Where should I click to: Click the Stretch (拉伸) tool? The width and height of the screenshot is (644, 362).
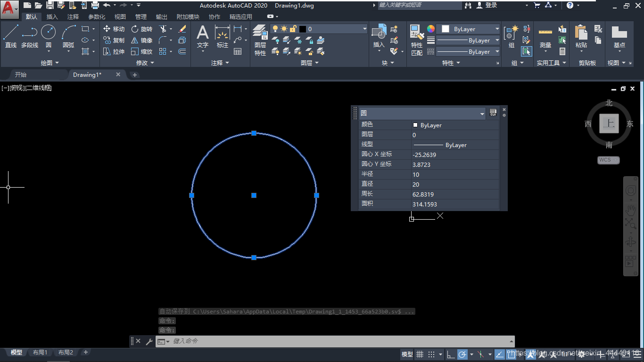(114, 51)
